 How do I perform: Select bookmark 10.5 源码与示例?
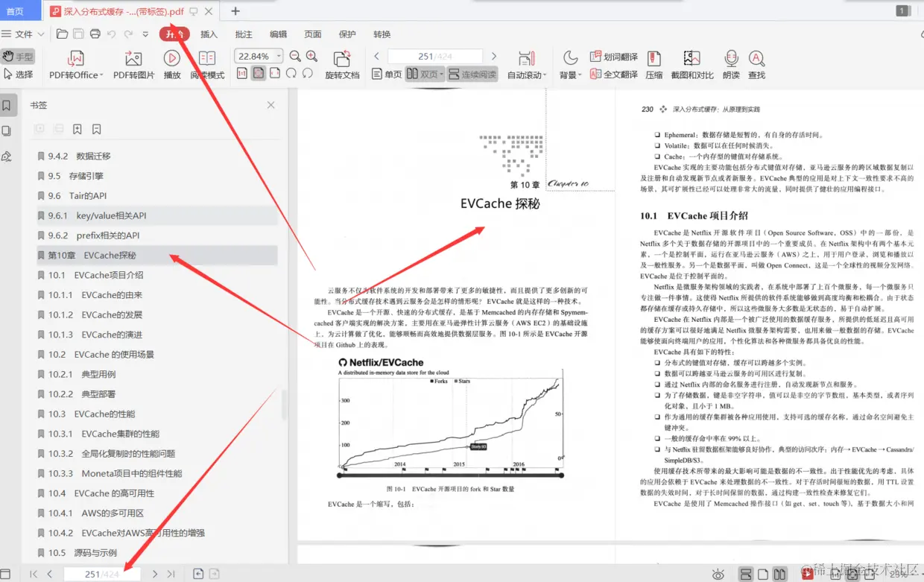156,553
